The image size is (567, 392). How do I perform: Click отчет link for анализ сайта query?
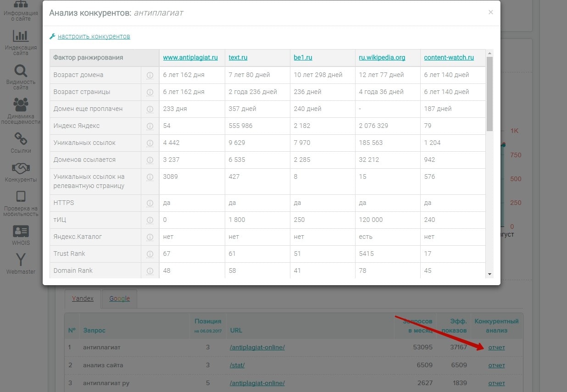[496, 365]
